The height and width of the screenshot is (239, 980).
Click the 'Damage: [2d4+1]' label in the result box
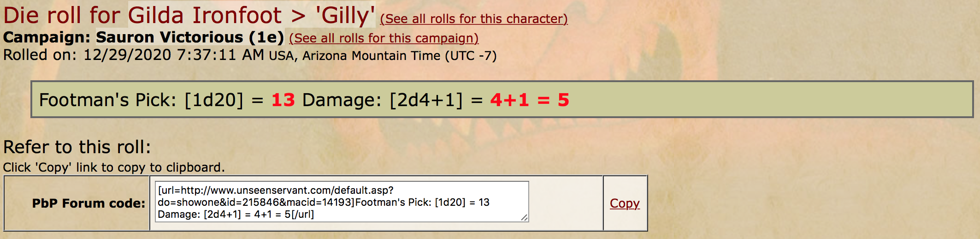pos(382,100)
